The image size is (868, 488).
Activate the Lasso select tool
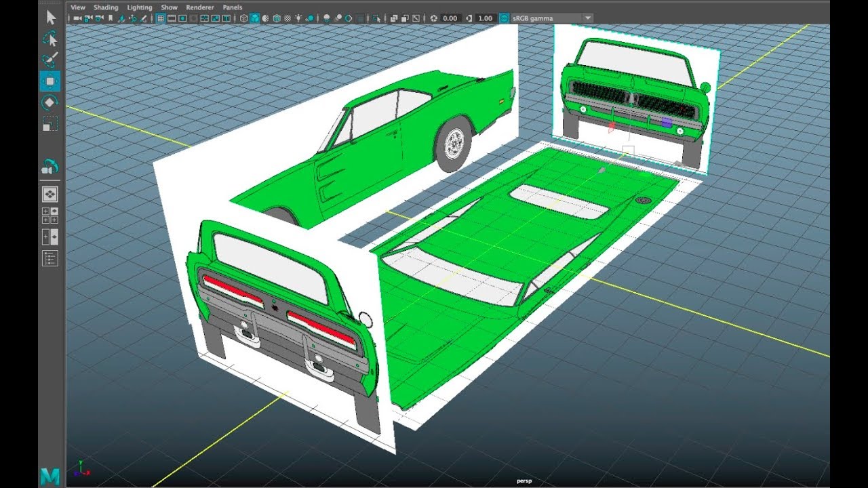50,38
